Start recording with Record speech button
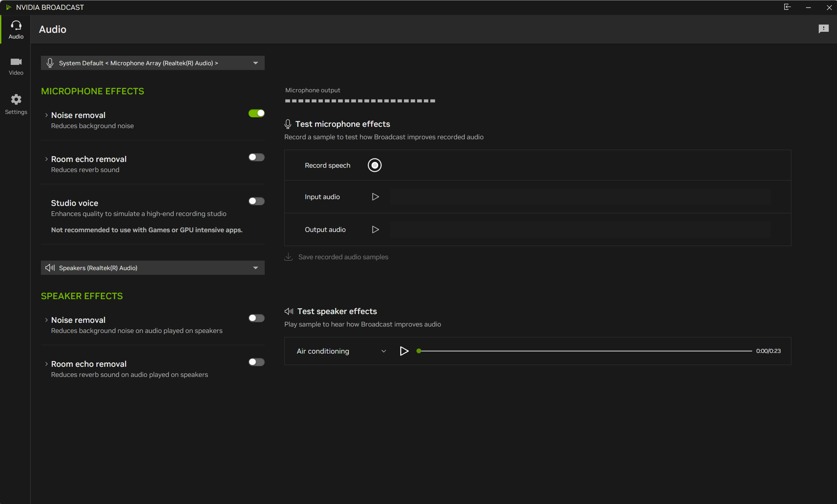Screen dimensions: 837x504 375,165
